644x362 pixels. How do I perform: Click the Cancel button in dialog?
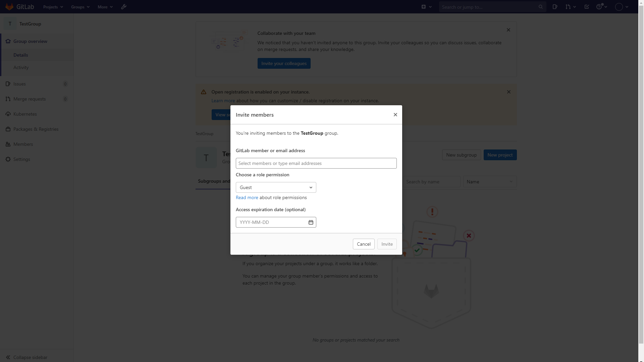(x=364, y=244)
